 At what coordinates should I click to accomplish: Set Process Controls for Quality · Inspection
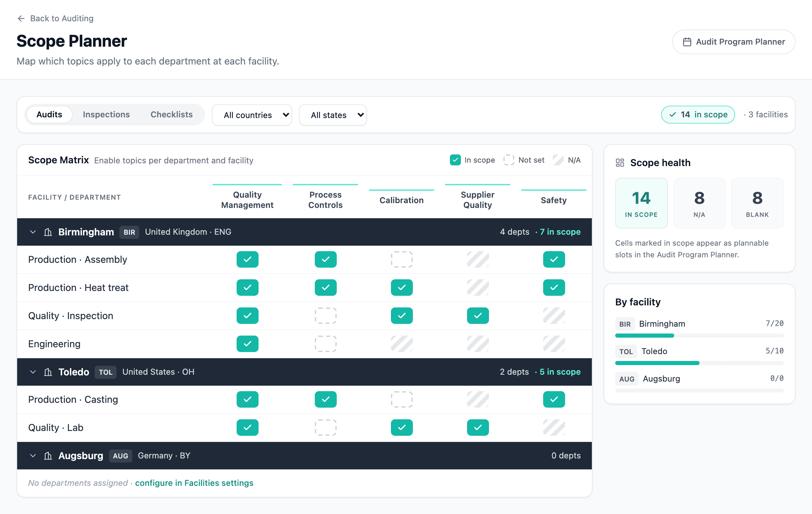[x=326, y=316]
